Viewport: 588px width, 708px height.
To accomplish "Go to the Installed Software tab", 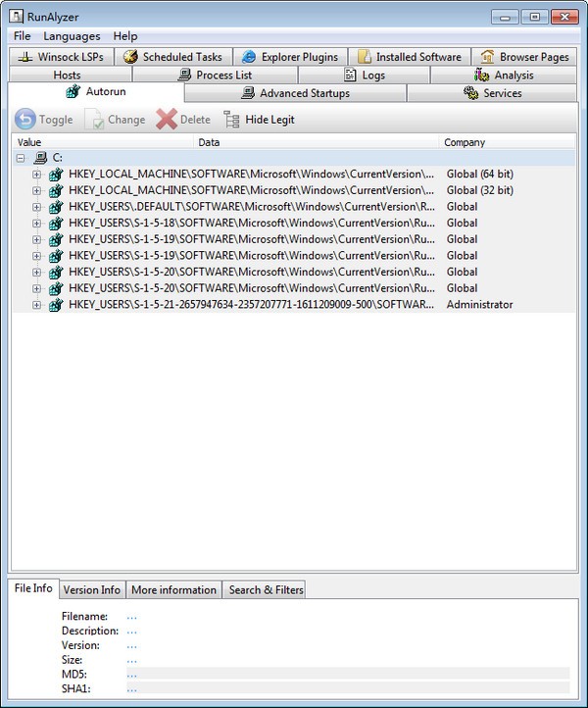I will click(x=409, y=57).
